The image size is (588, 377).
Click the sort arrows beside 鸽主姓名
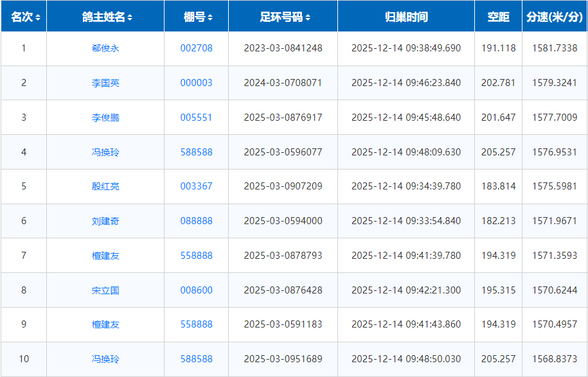click(x=130, y=17)
